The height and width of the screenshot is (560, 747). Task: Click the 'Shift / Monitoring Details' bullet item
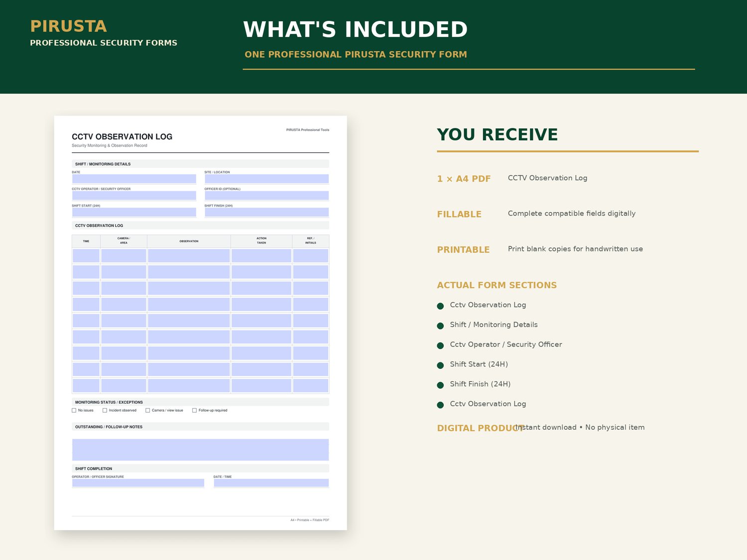pyautogui.click(x=494, y=325)
